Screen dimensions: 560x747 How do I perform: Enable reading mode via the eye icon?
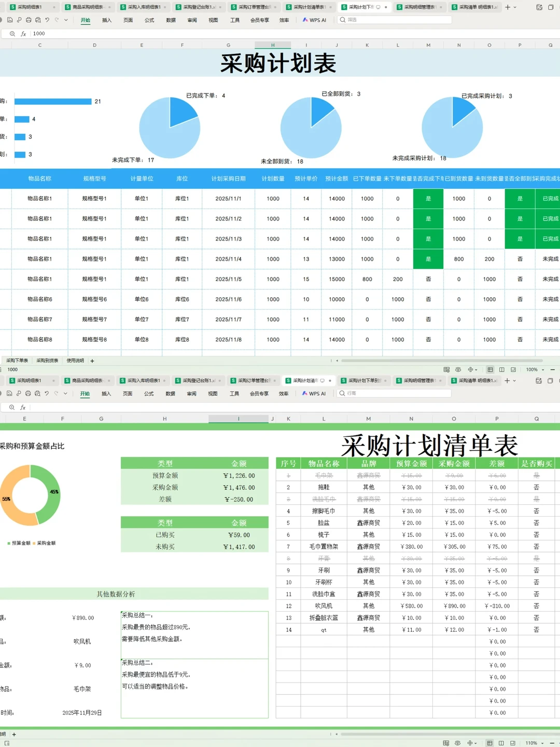(458, 369)
